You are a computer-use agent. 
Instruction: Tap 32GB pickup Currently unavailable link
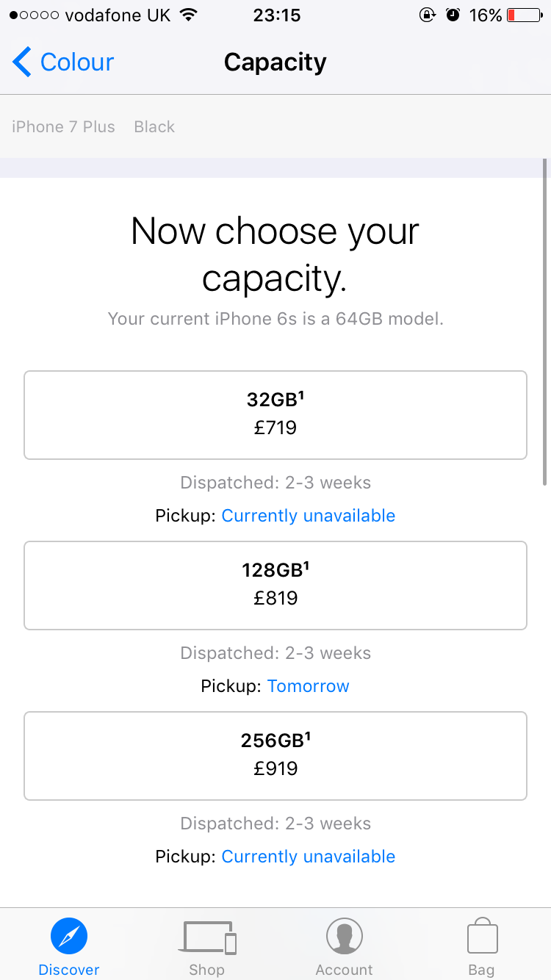[x=309, y=516]
